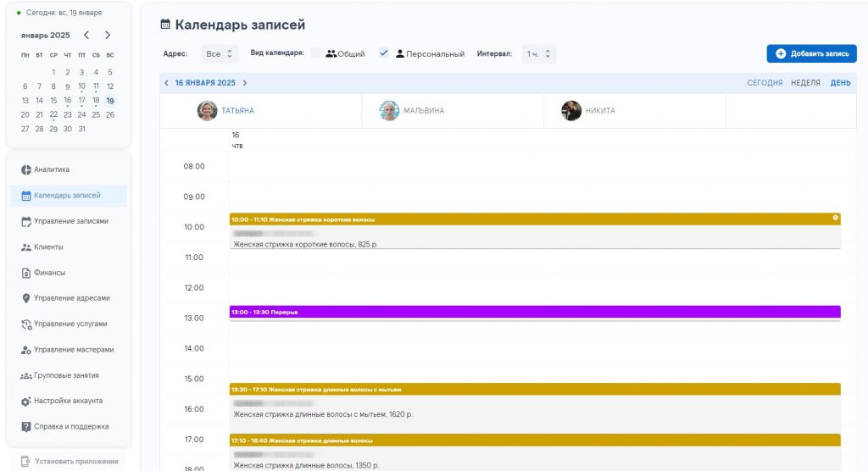Open the Интервал dropdown showing 1 ч.
The height and width of the screenshot is (471, 868).
coord(539,54)
